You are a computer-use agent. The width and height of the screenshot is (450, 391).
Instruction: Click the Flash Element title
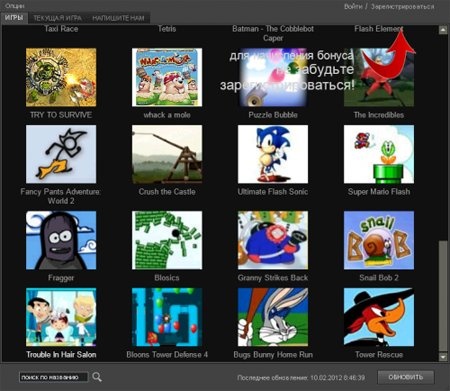click(x=379, y=29)
